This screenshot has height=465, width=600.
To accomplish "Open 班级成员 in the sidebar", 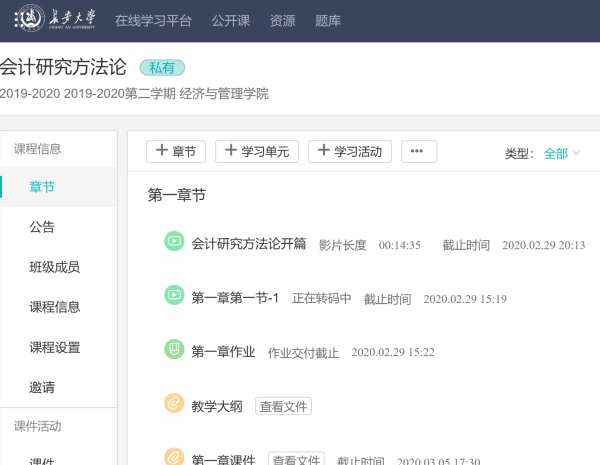I will (55, 267).
